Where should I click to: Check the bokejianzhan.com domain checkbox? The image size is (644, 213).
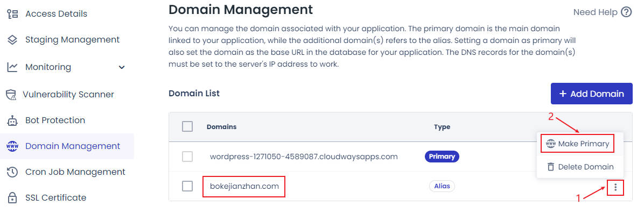pos(187,186)
